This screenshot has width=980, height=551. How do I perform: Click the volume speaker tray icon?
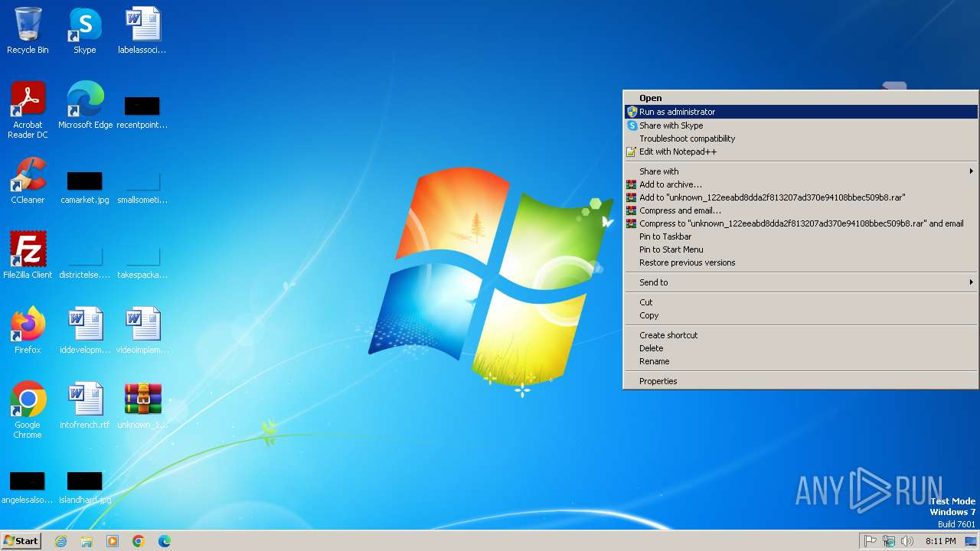click(x=907, y=541)
